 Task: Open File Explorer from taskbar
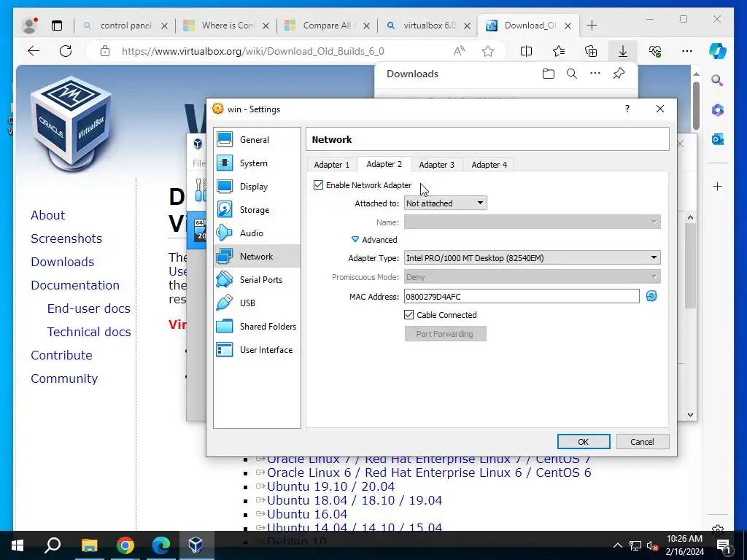point(89,545)
